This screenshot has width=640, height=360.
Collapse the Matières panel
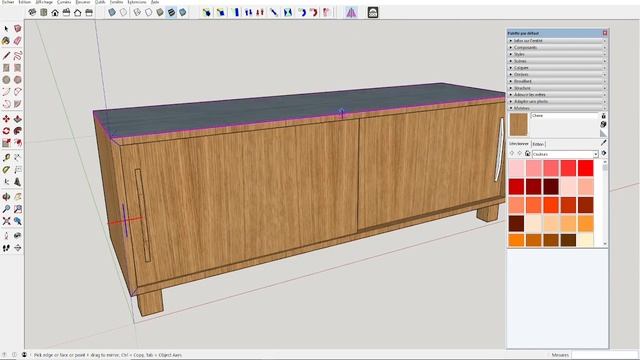[x=557, y=108]
